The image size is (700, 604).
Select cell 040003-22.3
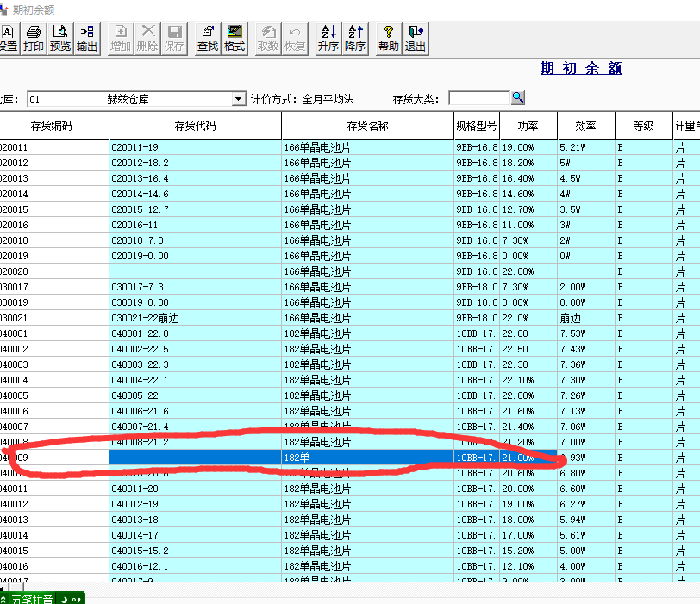coord(195,364)
